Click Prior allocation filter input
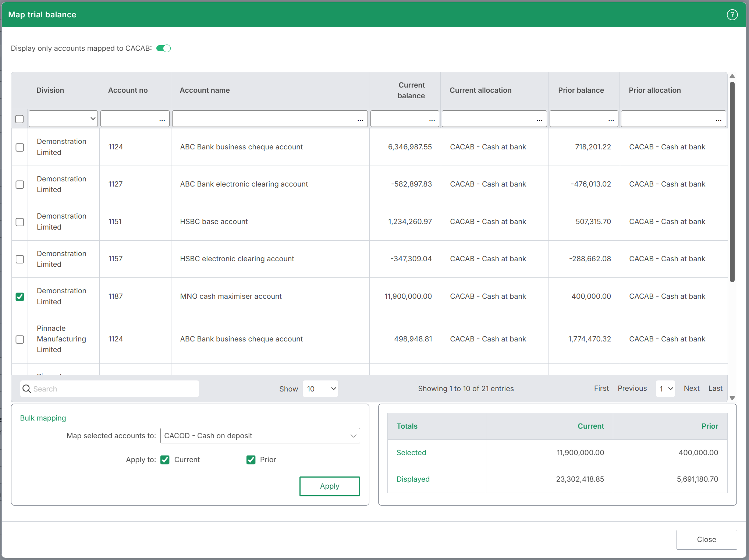The width and height of the screenshot is (749, 560). coord(674,118)
